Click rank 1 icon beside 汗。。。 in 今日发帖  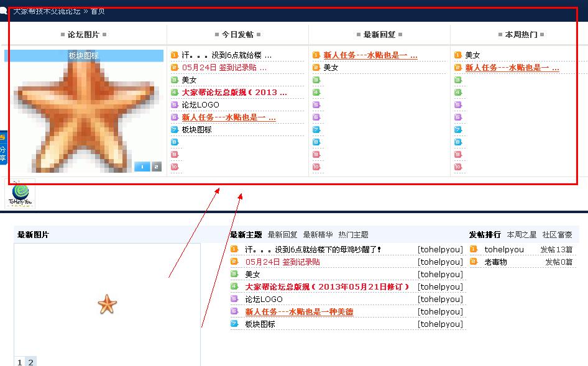pyautogui.click(x=175, y=55)
